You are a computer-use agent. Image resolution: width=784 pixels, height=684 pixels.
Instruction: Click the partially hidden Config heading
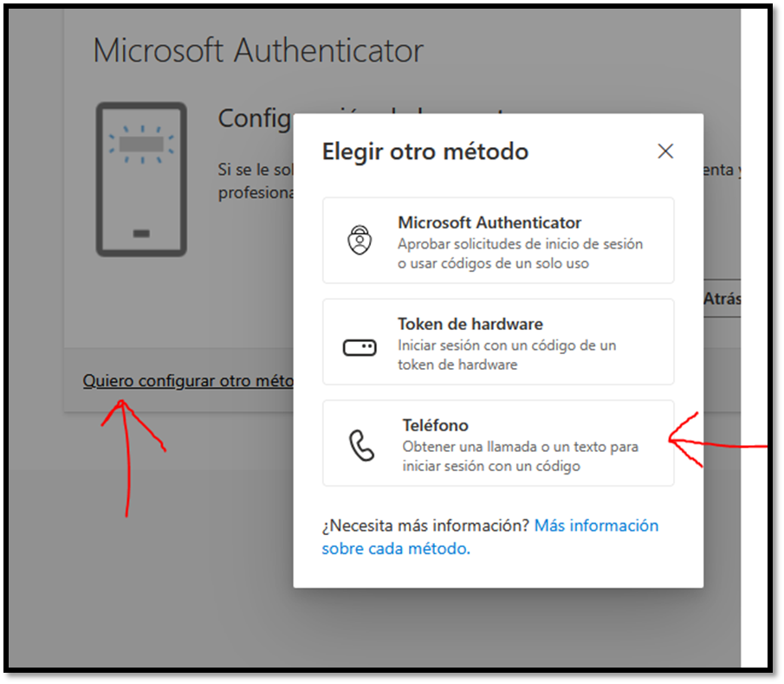coord(255,119)
